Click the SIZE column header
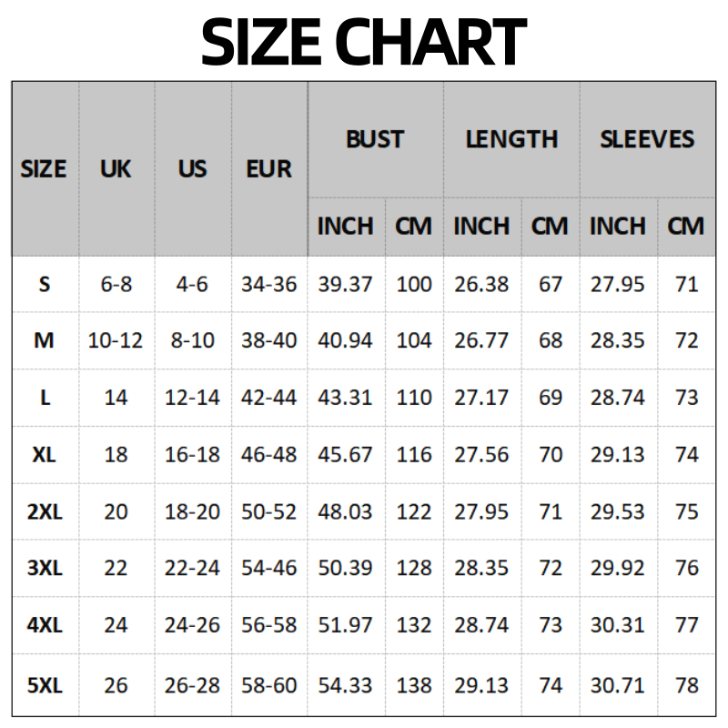The image size is (728, 728). [44, 169]
